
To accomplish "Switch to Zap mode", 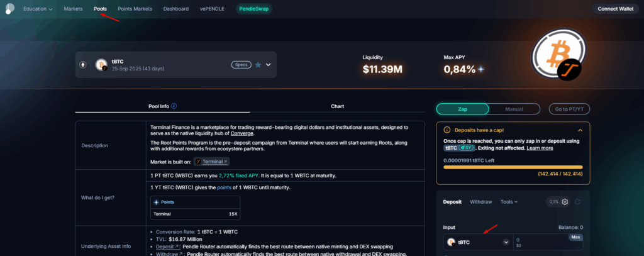I will pos(462,109).
